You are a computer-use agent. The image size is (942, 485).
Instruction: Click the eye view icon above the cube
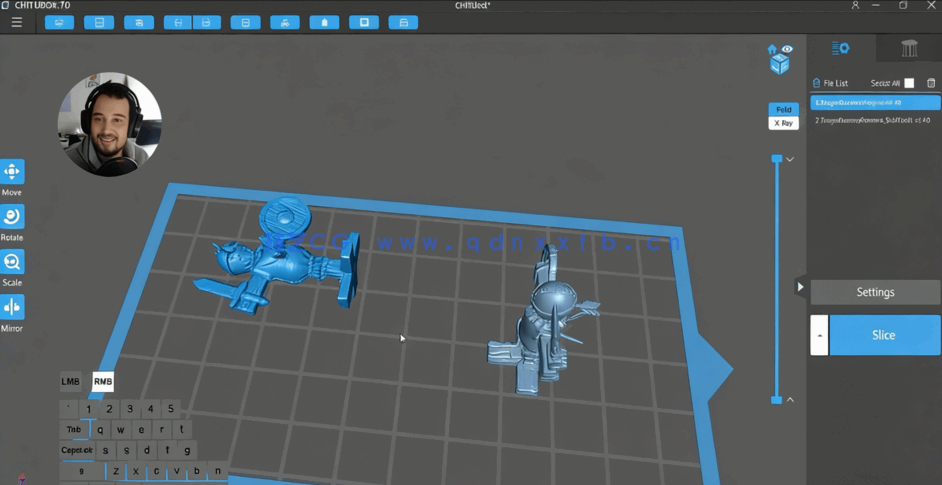pos(787,49)
